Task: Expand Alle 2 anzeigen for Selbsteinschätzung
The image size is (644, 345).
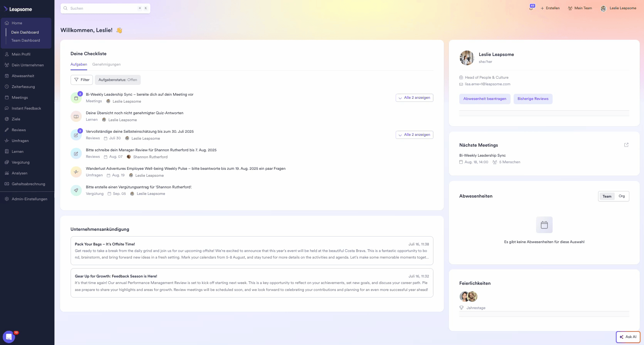Action: pyautogui.click(x=414, y=135)
